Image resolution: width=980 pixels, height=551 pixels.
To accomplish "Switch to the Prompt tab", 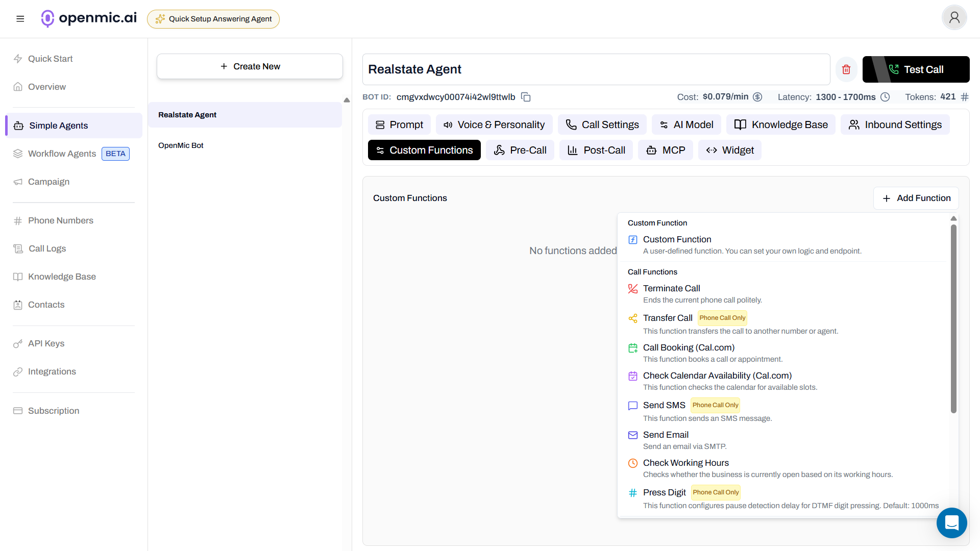I will [x=399, y=124].
